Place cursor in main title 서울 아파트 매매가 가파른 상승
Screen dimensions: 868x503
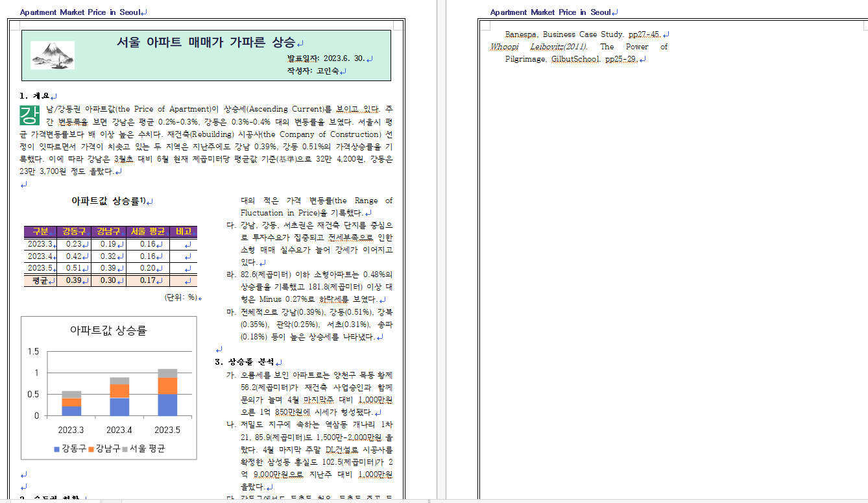click(x=206, y=42)
